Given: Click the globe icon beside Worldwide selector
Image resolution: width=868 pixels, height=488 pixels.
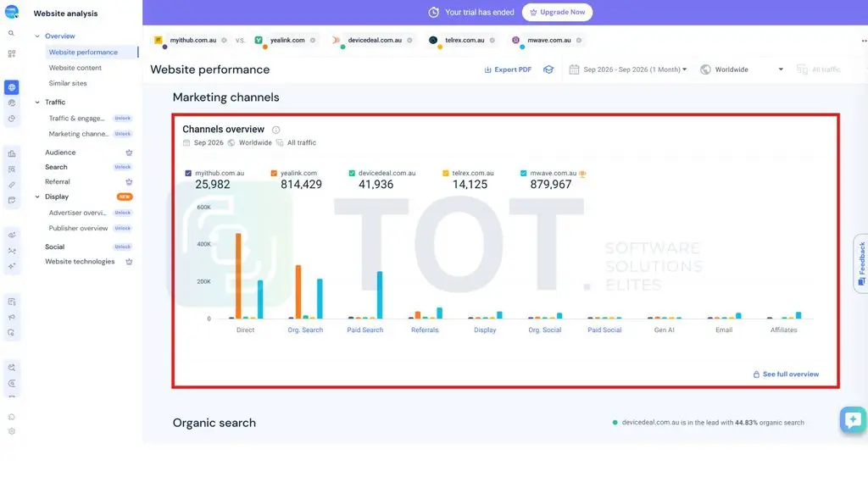Looking at the screenshot, I should [705, 69].
